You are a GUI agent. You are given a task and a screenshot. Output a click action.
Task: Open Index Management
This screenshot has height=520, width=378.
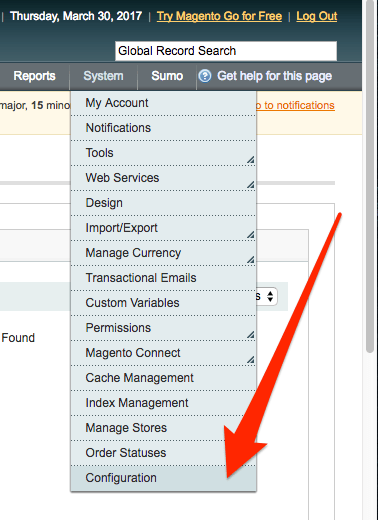click(163, 403)
